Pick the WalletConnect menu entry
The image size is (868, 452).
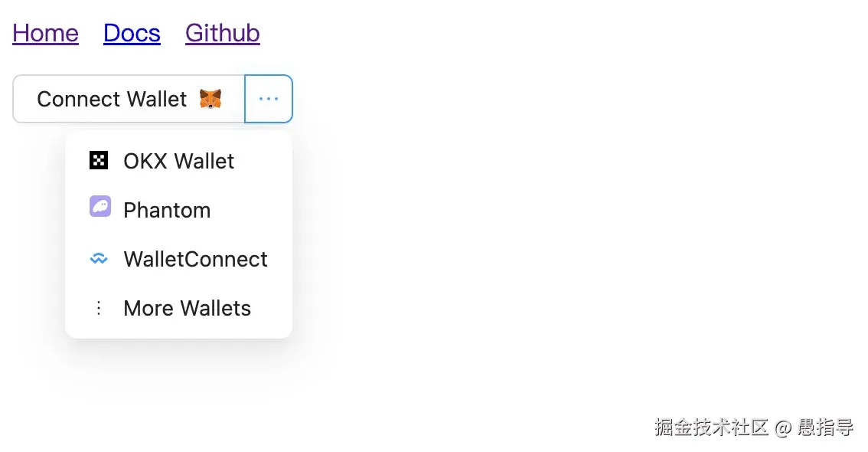click(195, 259)
